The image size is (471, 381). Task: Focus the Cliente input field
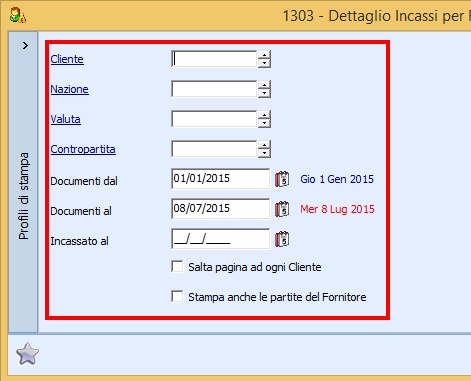pyautogui.click(x=214, y=59)
